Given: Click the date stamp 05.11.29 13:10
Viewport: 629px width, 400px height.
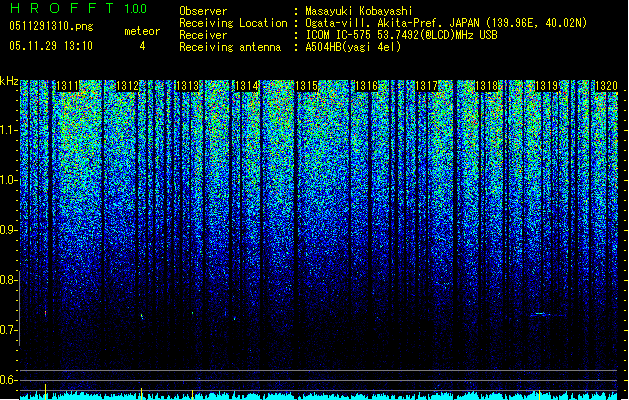Looking at the screenshot, I should pos(51,46).
